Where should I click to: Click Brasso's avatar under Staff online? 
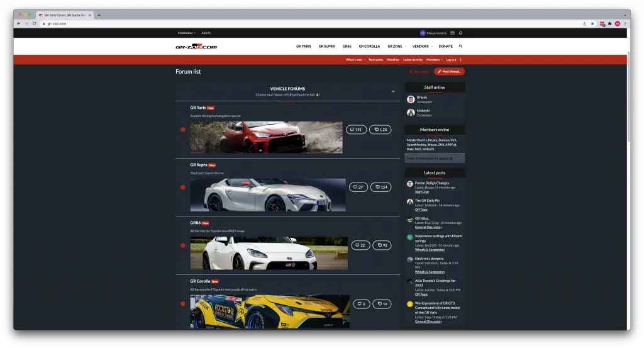[411, 99]
